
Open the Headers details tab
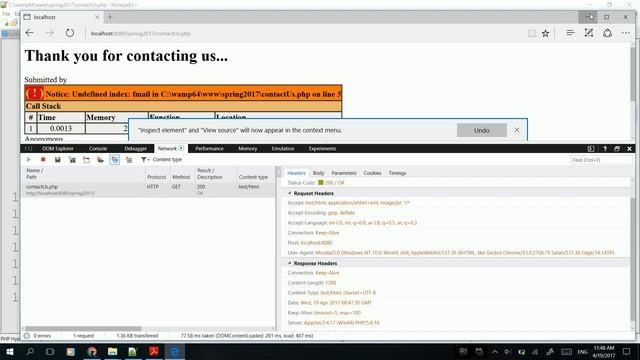click(x=296, y=173)
